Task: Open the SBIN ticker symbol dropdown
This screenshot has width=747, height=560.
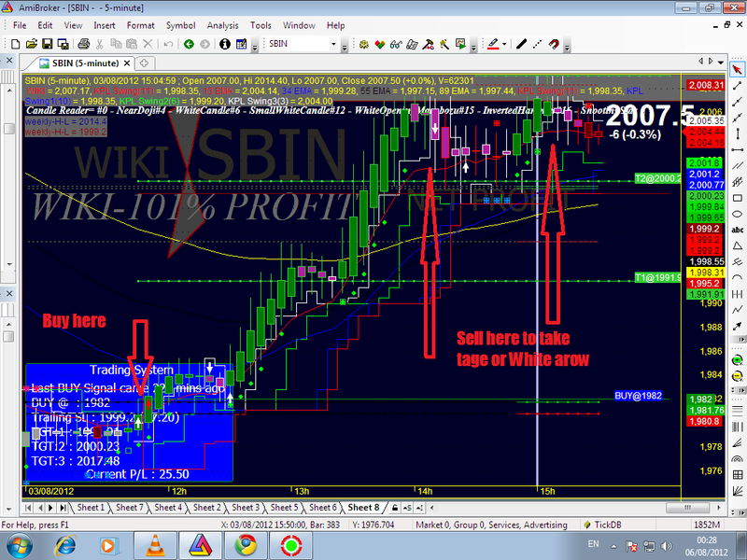Action: (x=333, y=44)
